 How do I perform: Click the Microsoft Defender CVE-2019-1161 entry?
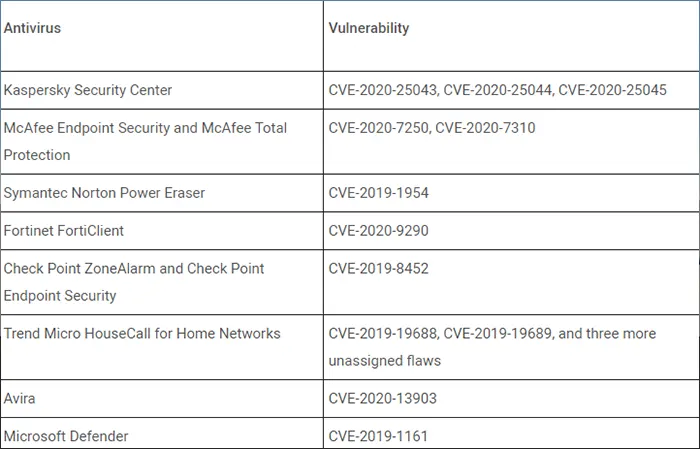point(378,436)
